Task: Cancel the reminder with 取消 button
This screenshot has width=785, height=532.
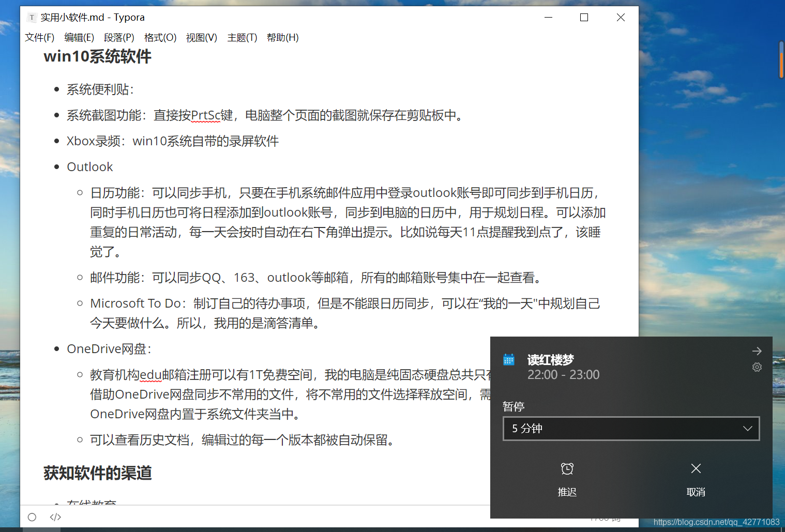Action: 696,479
